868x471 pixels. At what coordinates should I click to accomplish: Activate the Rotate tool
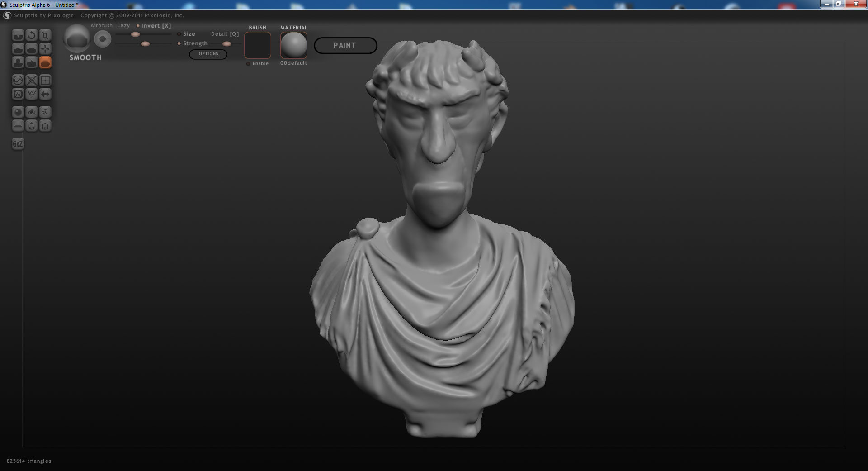pos(31,35)
